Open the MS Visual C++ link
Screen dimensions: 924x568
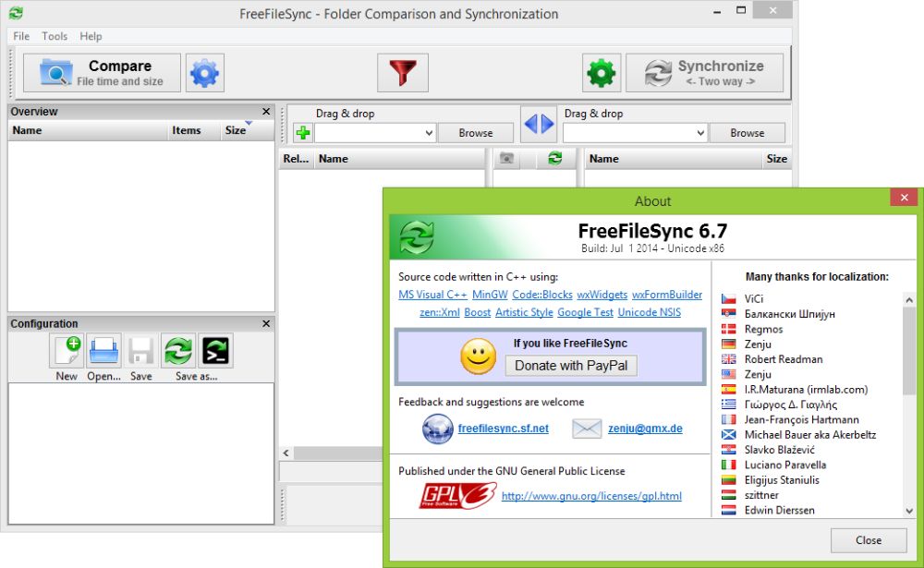[432, 295]
